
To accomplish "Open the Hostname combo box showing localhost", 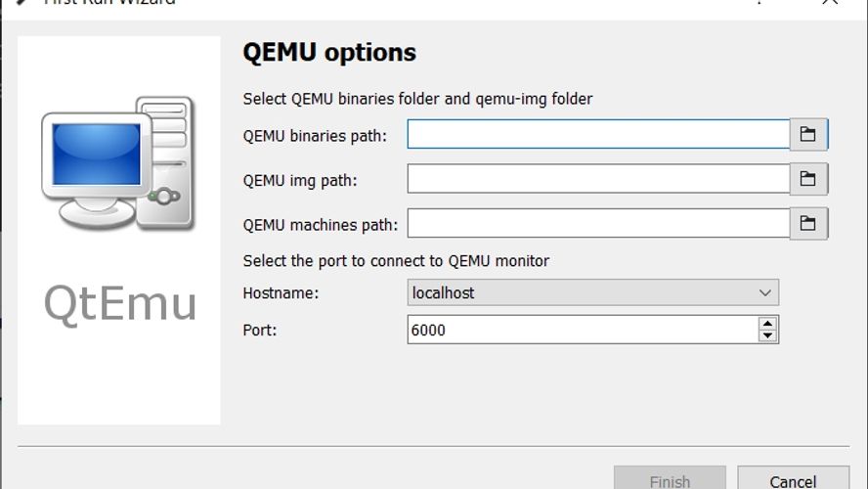I will (593, 292).
